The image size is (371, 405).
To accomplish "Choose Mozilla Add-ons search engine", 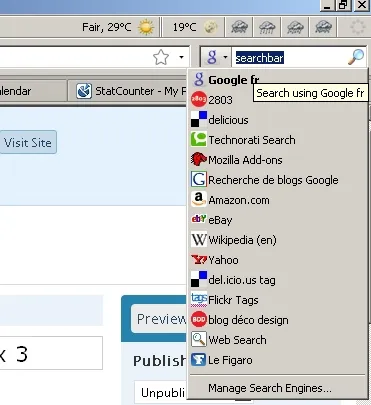I will (x=277, y=160).
